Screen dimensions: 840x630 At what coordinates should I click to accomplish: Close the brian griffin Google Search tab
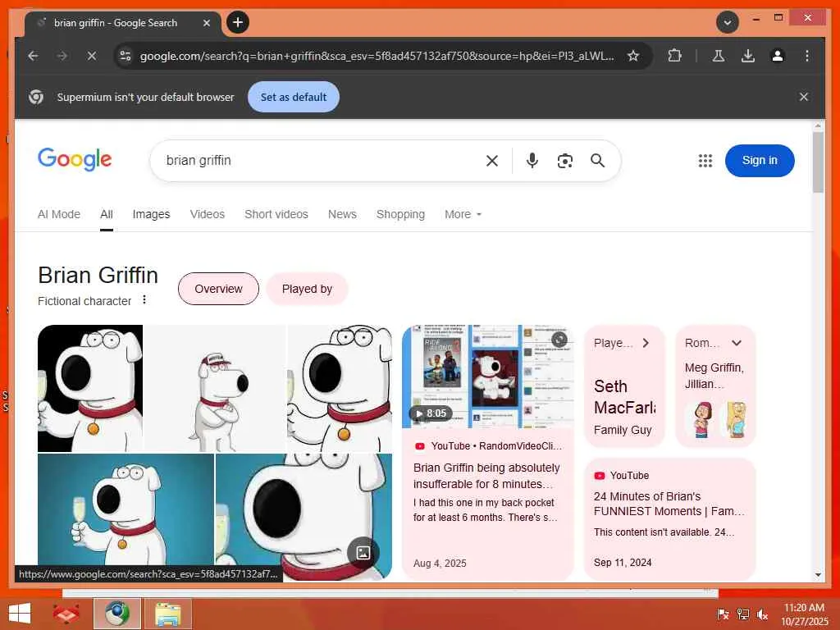[206, 23]
